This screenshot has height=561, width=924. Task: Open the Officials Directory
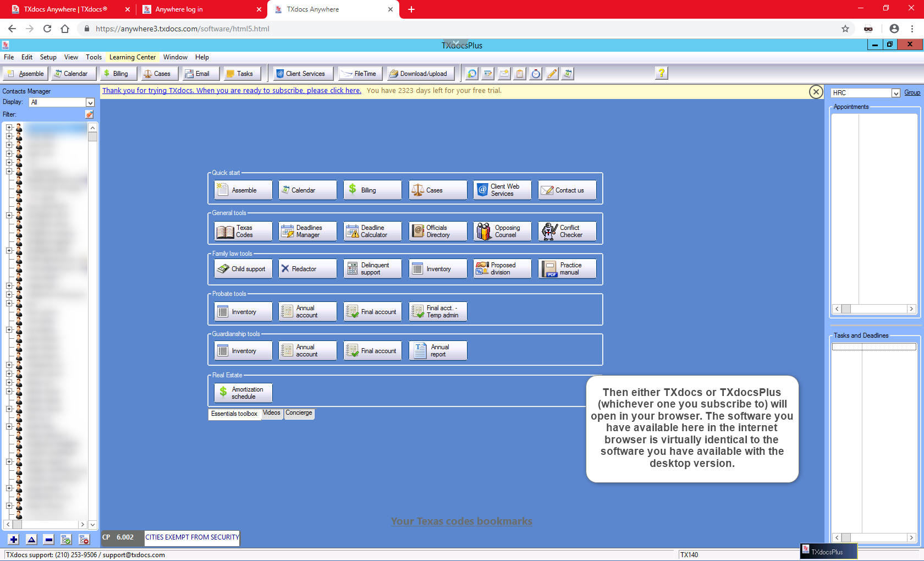click(438, 231)
